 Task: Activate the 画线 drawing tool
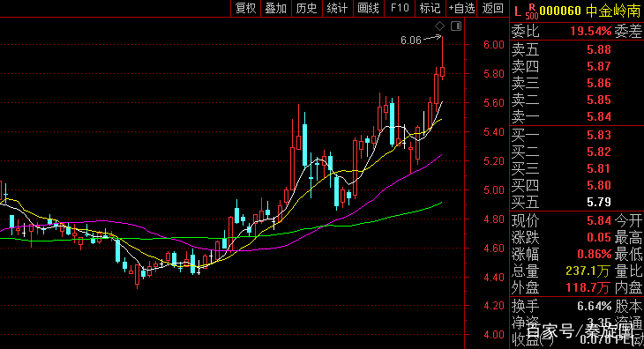pos(368,8)
